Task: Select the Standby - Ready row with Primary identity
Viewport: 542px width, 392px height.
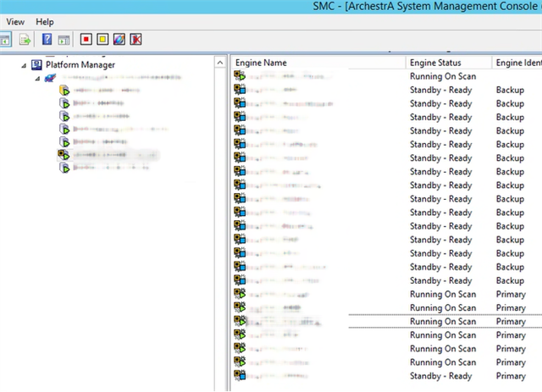Action: (x=387, y=376)
